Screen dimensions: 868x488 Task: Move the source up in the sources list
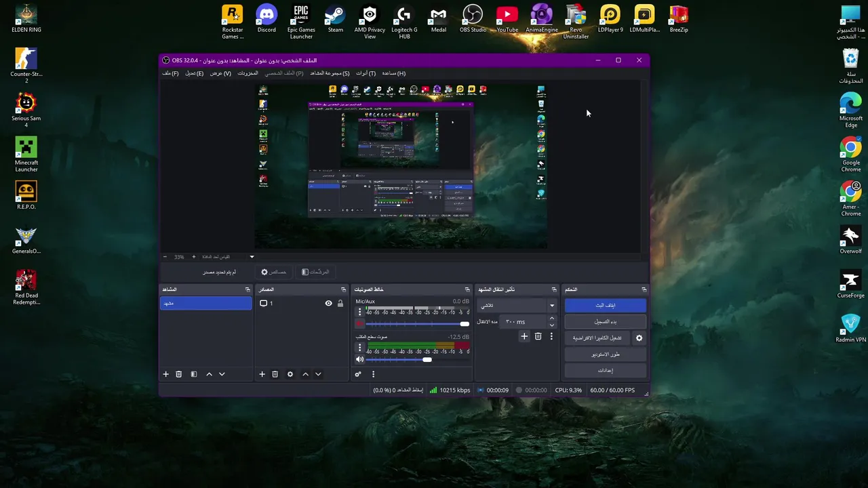pos(305,374)
